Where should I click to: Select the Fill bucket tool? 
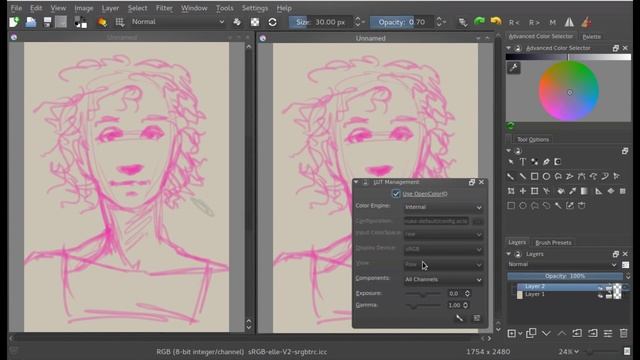[561, 191]
